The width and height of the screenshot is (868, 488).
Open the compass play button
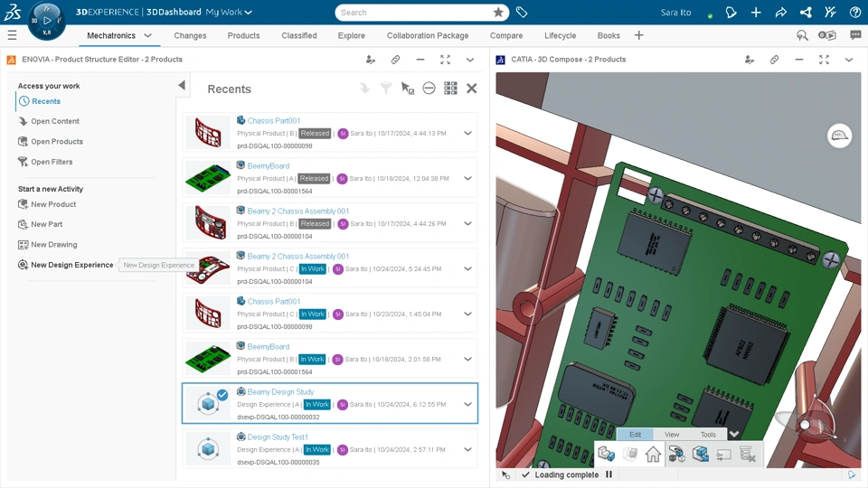(47, 21)
